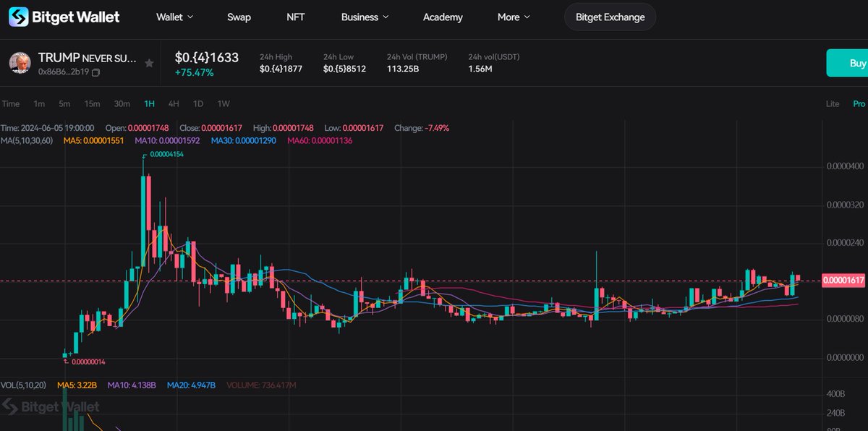Image resolution: width=868 pixels, height=431 pixels.
Task: Select the 1D chart interval
Action: pyautogui.click(x=198, y=103)
